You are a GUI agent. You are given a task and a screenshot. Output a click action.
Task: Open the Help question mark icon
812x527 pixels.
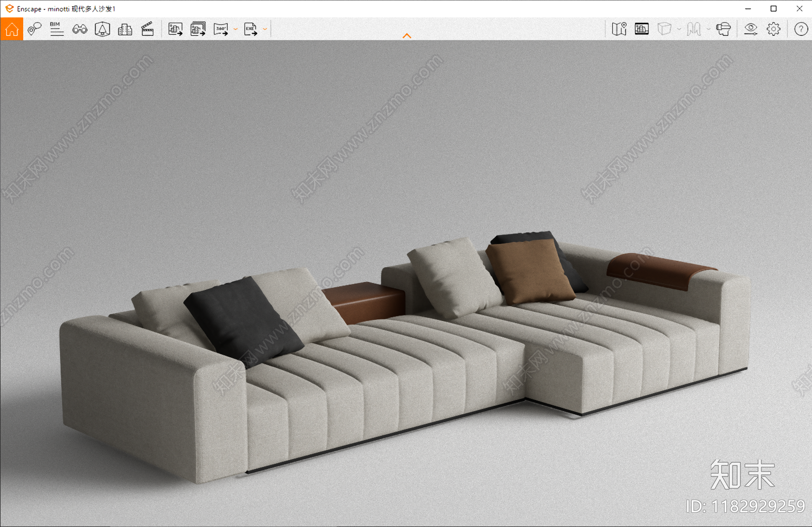click(801, 29)
